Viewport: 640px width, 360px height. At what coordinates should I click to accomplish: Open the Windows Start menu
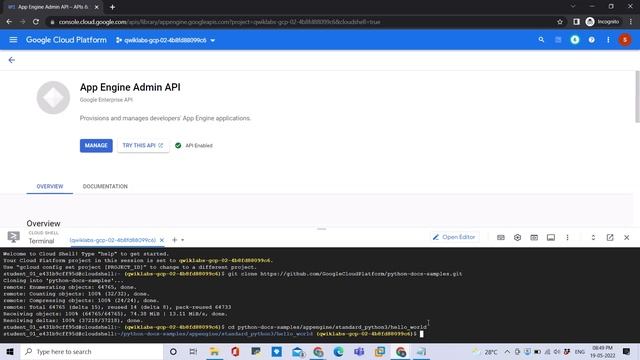(10, 351)
